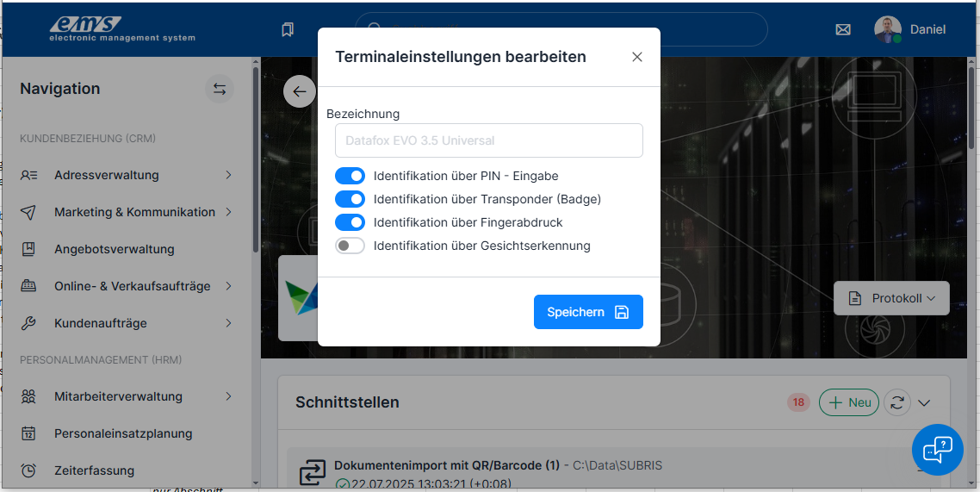Click Daniel's profile avatar
Screen dimensions: 980x492
tap(887, 29)
